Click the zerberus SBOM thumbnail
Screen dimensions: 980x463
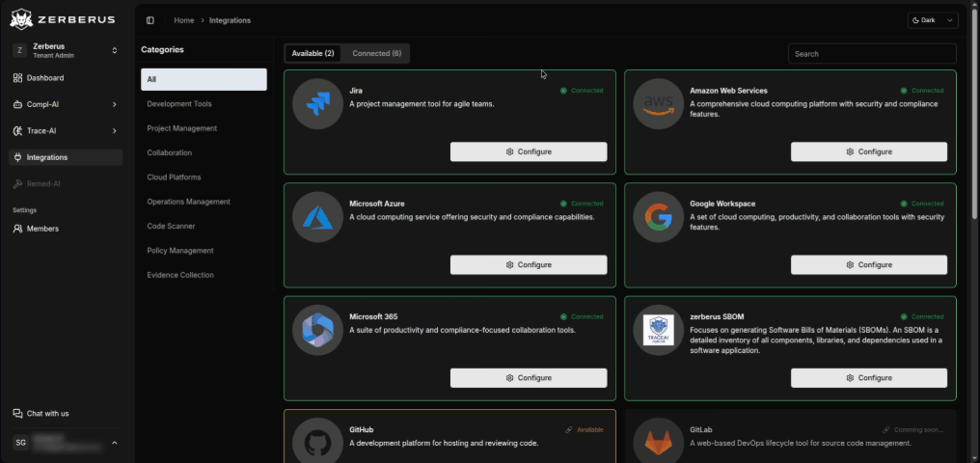[658, 330]
